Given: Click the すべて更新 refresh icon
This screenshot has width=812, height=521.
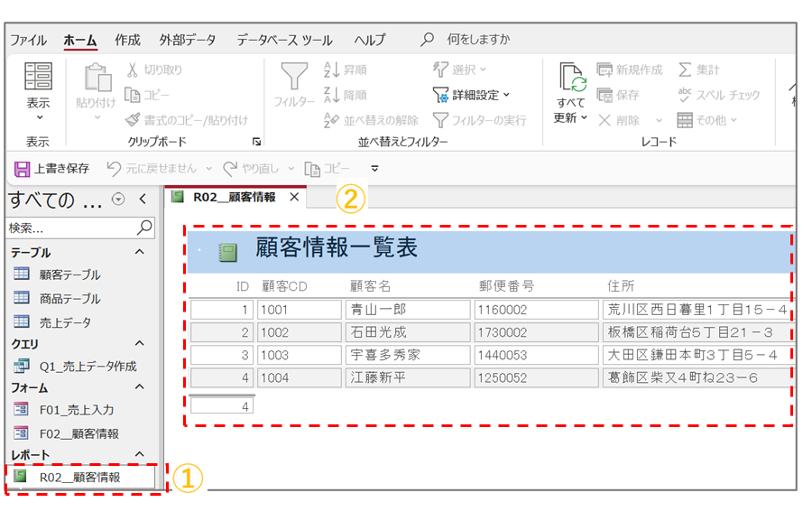Looking at the screenshot, I should click(x=571, y=78).
